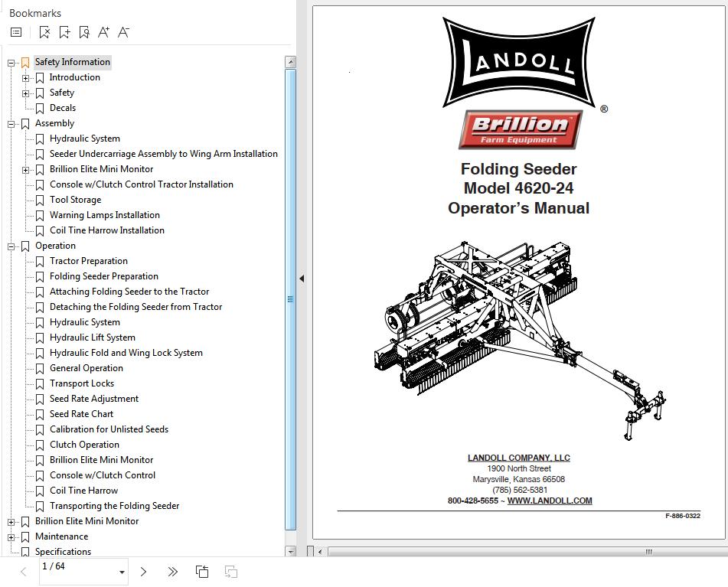Open Attaching Folding Seeder to the Tractor
This screenshot has width=728, height=587.
tap(129, 292)
